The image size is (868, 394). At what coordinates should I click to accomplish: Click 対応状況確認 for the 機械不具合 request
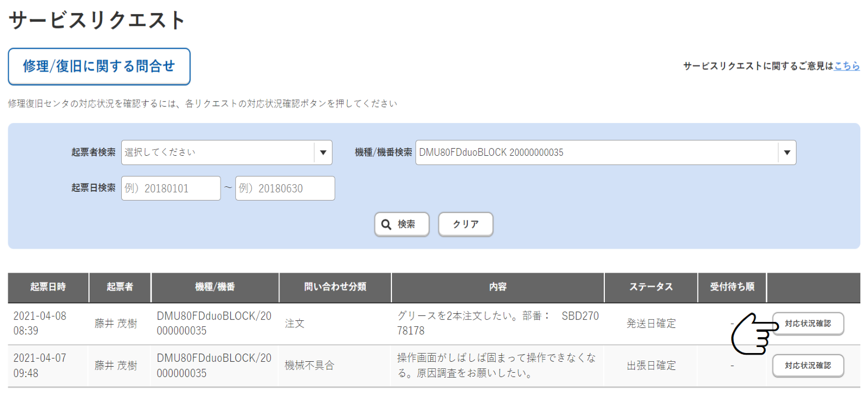tap(808, 366)
